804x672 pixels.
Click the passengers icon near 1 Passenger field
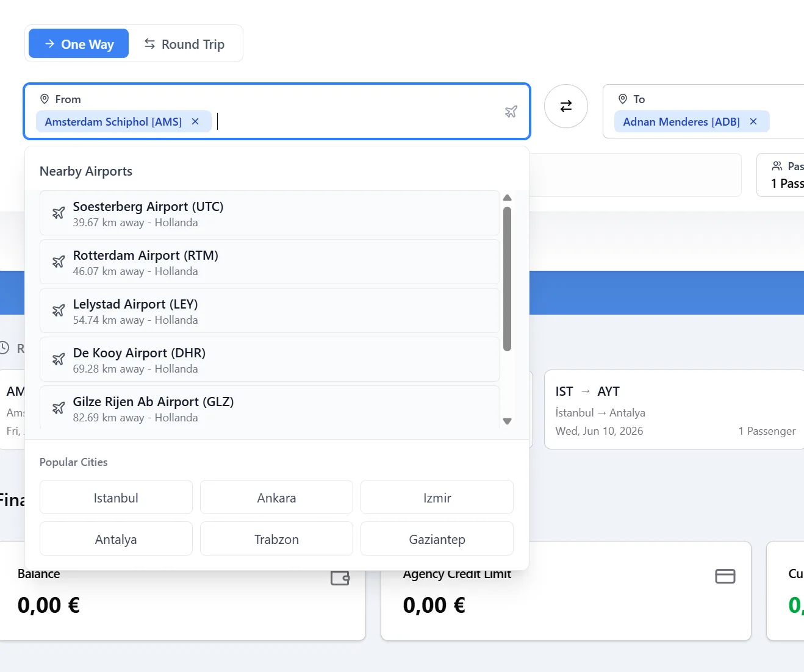(777, 165)
